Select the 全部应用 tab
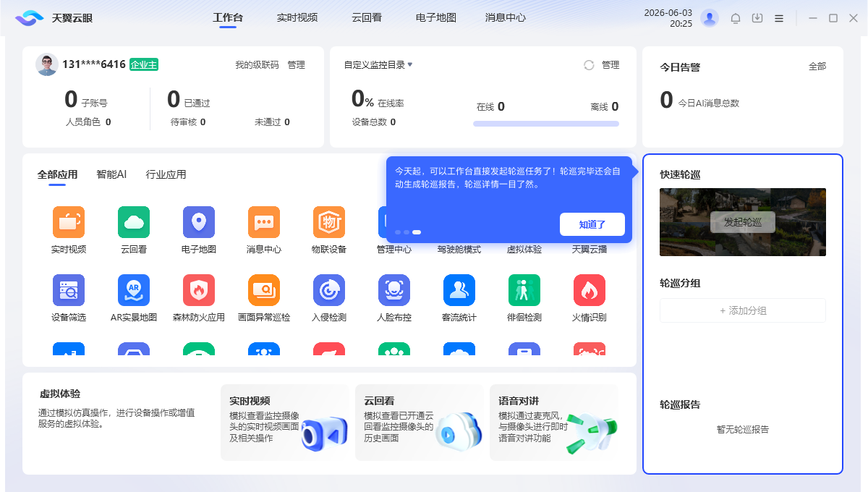The image size is (868, 492). click(57, 174)
